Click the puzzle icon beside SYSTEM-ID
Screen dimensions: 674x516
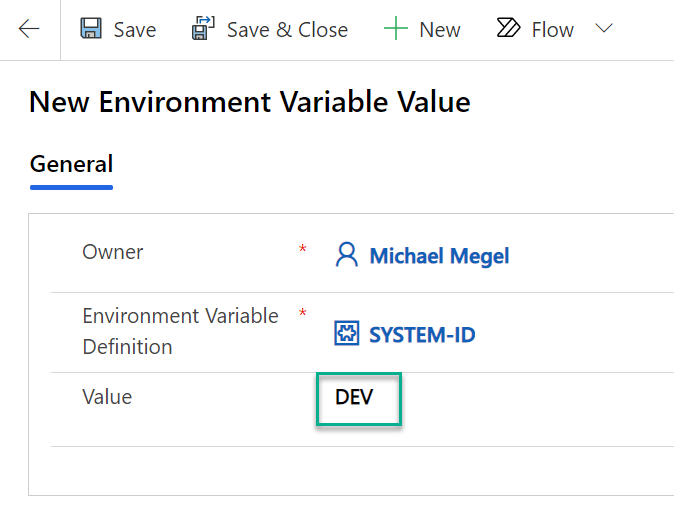pos(346,334)
